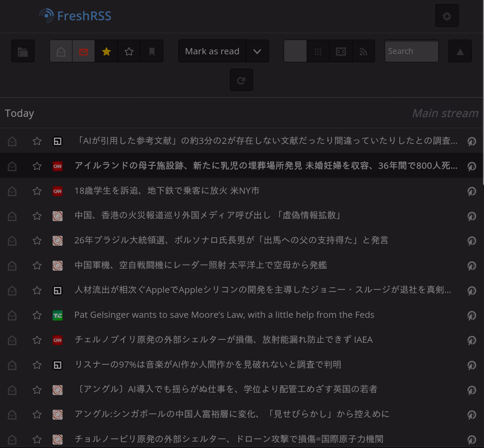Toggle showing favourite articles filter
484x448 pixels.
click(x=106, y=51)
